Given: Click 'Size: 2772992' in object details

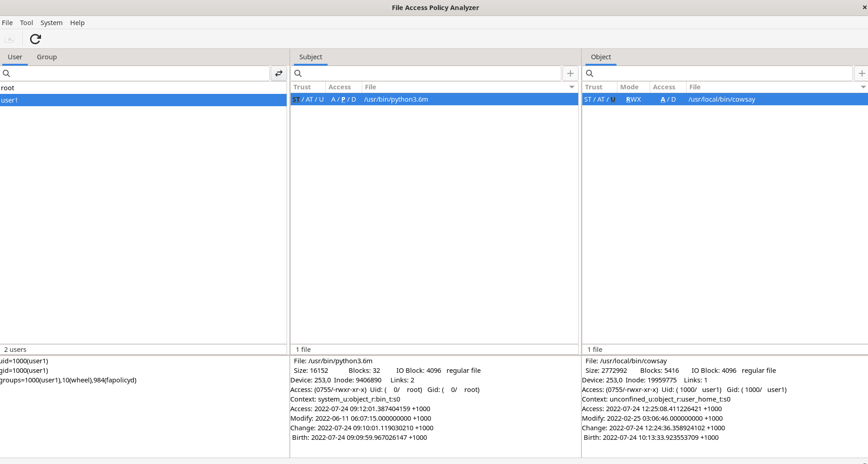Looking at the screenshot, I should point(606,371).
